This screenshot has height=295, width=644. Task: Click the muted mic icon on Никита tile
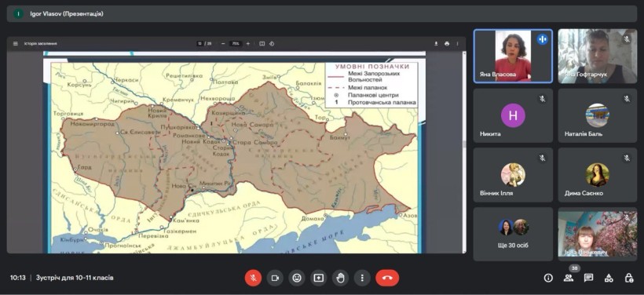(x=542, y=99)
